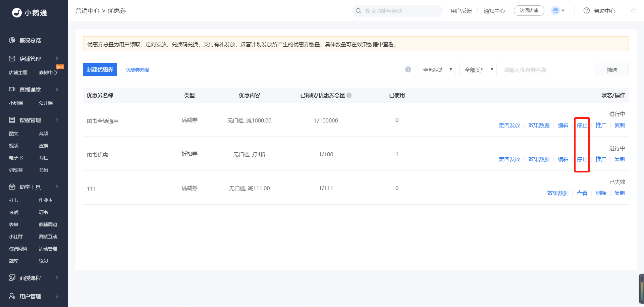Click the 新建优惠券 button
Image resolution: width=644 pixels, height=307 pixels.
pyautogui.click(x=100, y=69)
